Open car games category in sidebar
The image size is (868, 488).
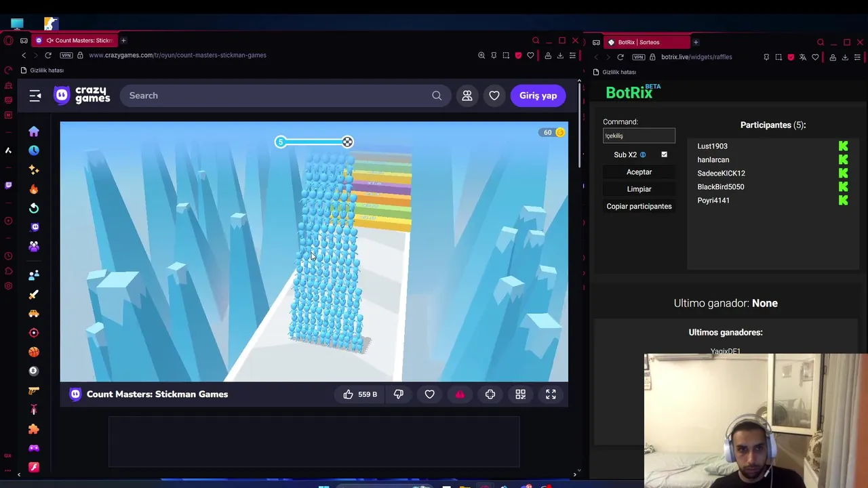pos(34,313)
